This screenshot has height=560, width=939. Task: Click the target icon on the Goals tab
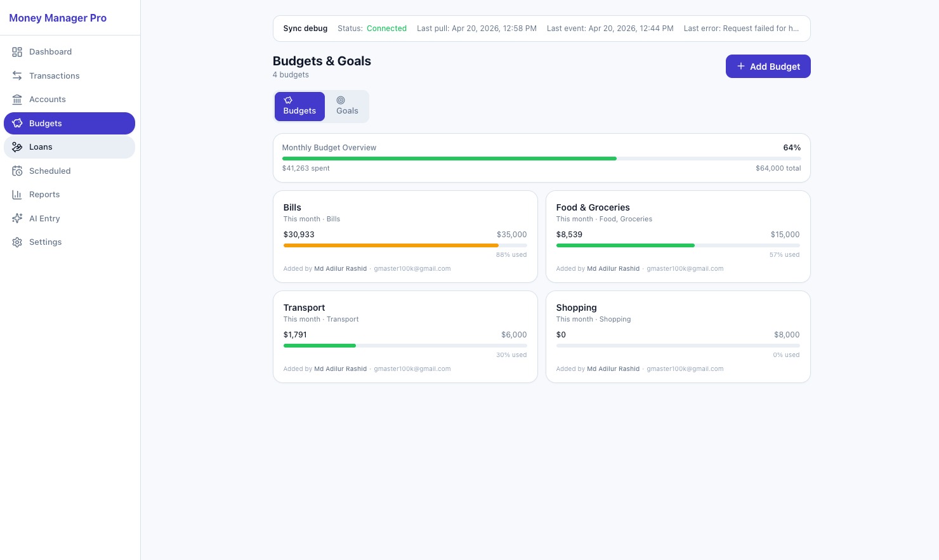(x=341, y=100)
